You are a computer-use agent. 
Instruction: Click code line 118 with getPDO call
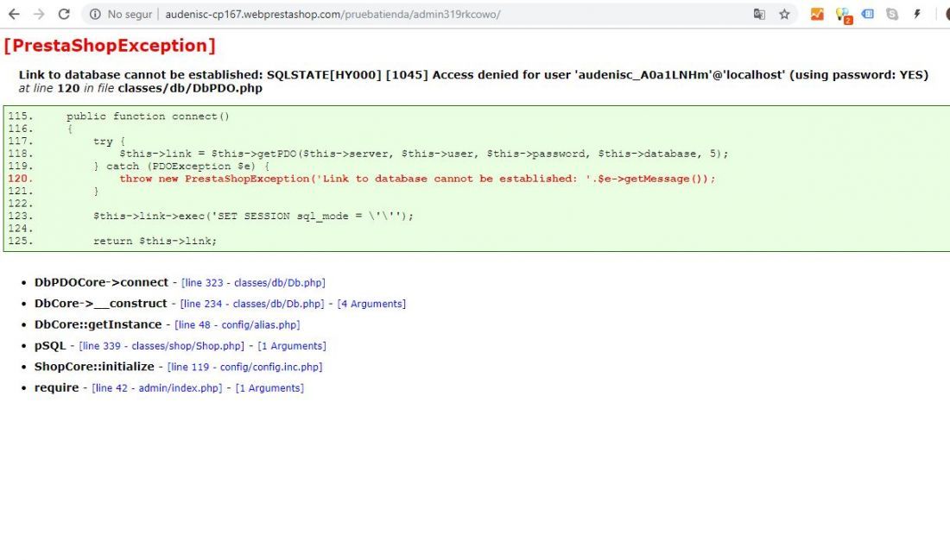point(423,154)
